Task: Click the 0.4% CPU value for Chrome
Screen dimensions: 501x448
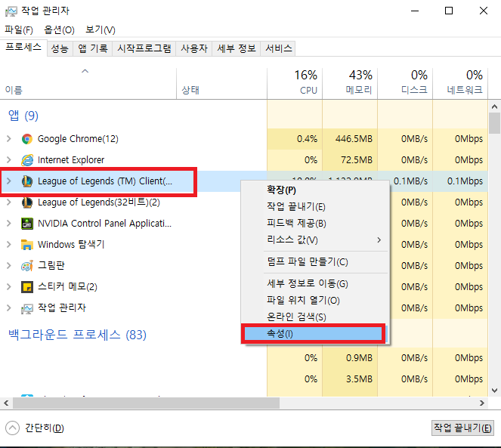Action: 307,139
